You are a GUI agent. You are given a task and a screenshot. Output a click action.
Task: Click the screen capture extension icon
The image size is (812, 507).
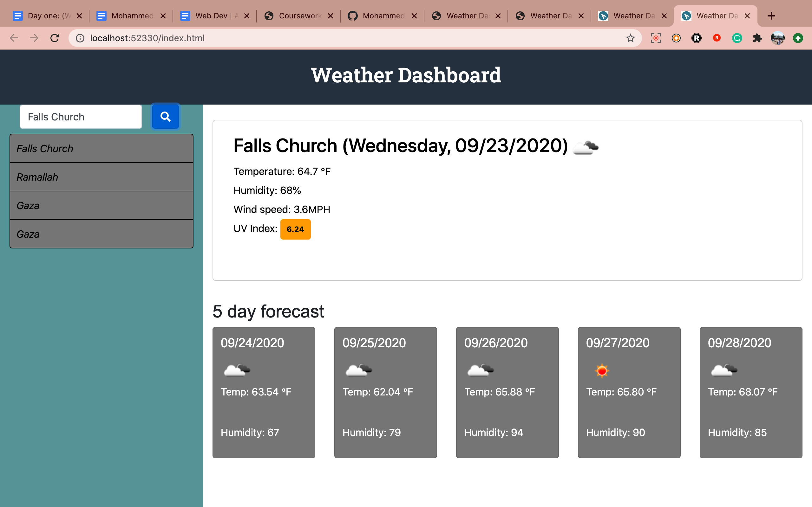[x=656, y=38]
